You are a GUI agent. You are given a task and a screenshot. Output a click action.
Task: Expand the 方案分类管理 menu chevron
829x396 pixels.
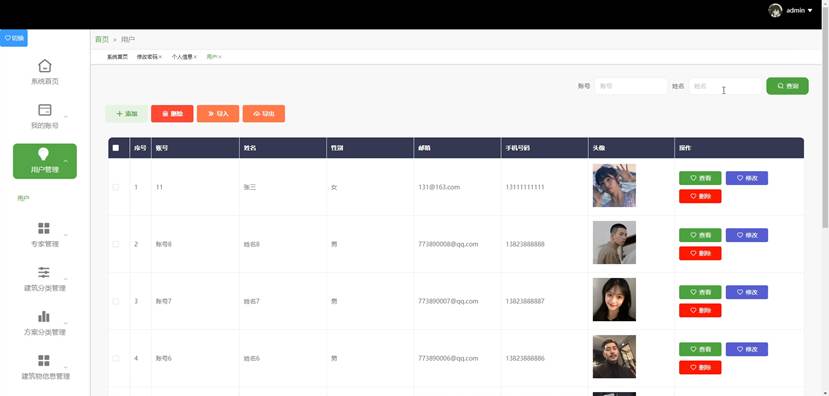click(x=66, y=323)
